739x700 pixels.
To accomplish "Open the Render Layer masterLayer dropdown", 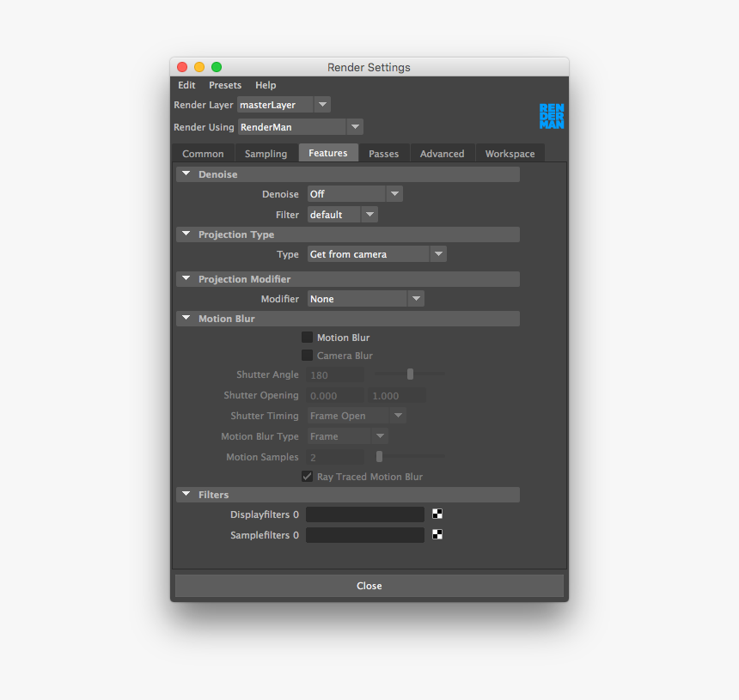I will click(284, 105).
